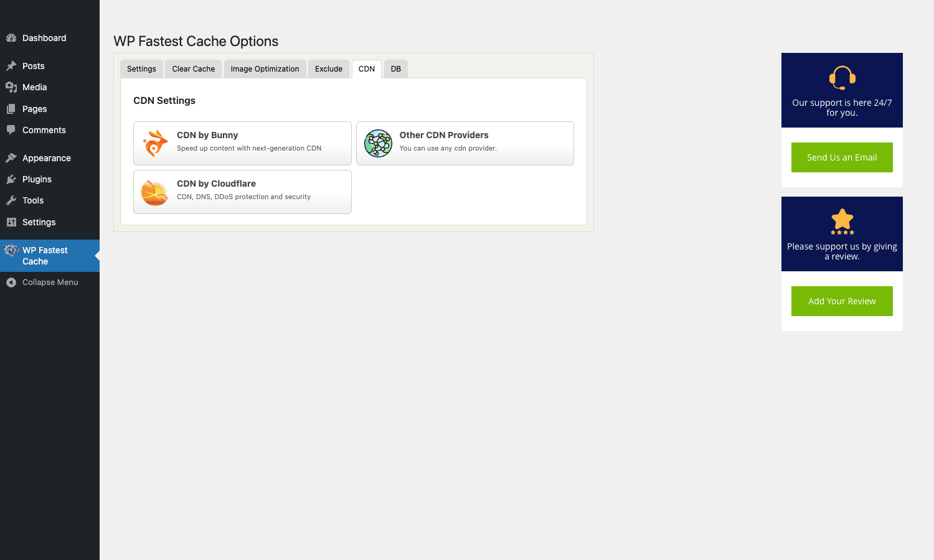The image size is (934, 560).
Task: Click the Cloudflare sunrise logo
Action: [x=155, y=192]
